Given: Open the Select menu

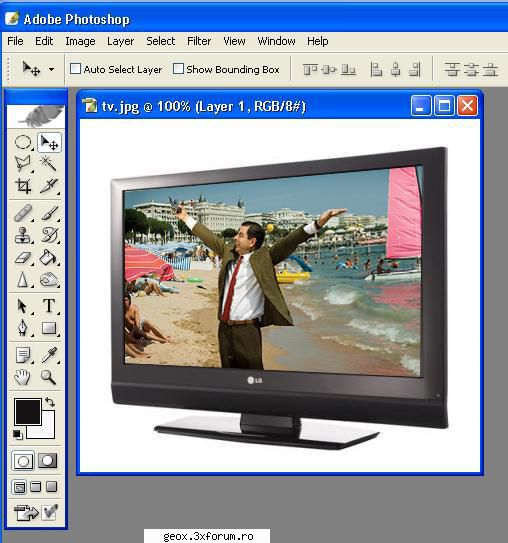Looking at the screenshot, I should [x=161, y=41].
